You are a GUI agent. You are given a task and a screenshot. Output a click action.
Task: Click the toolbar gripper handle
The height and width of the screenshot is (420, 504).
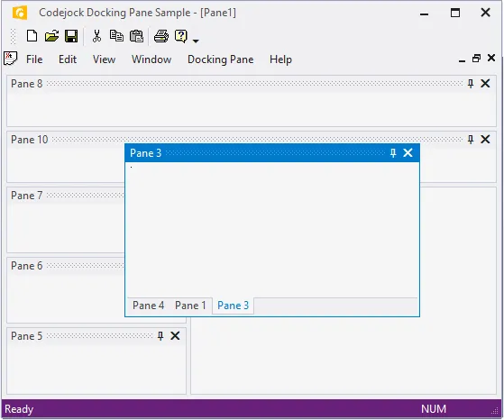[x=14, y=36]
